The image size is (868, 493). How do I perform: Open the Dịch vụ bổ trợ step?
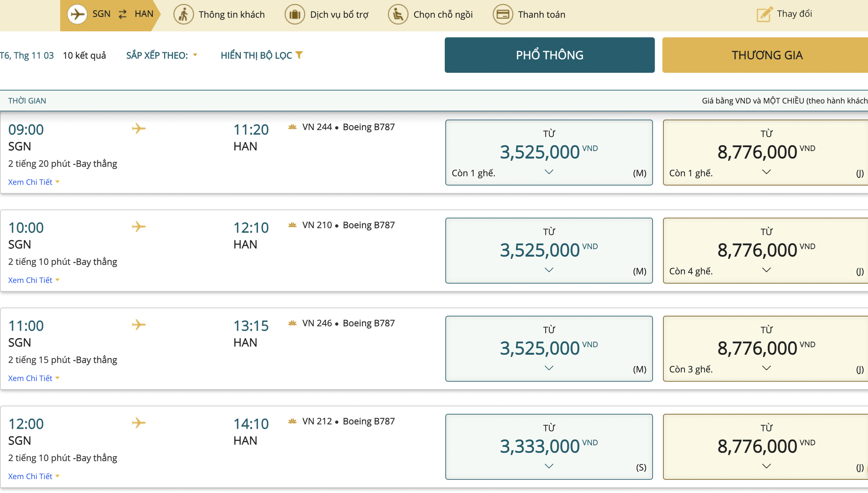pos(327,14)
